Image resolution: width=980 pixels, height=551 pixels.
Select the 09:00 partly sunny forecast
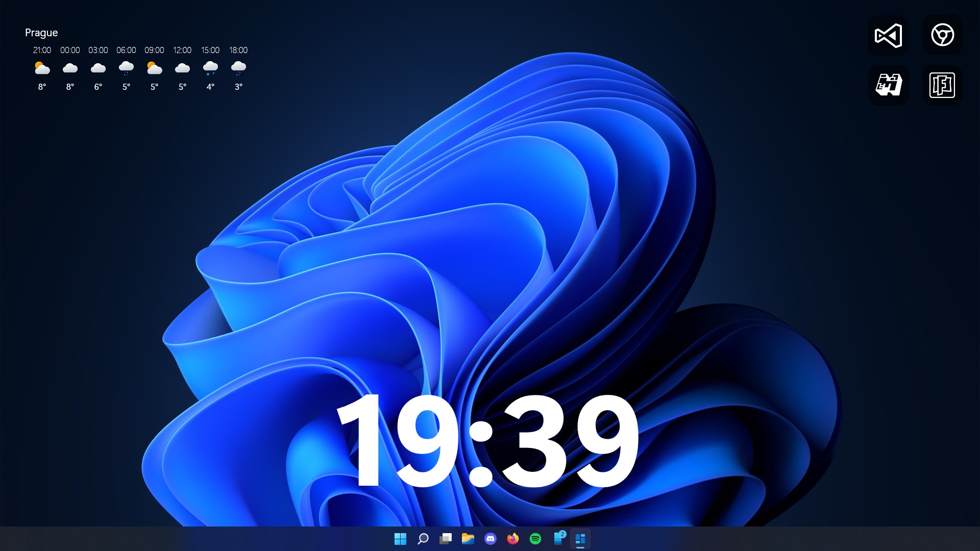coord(154,68)
